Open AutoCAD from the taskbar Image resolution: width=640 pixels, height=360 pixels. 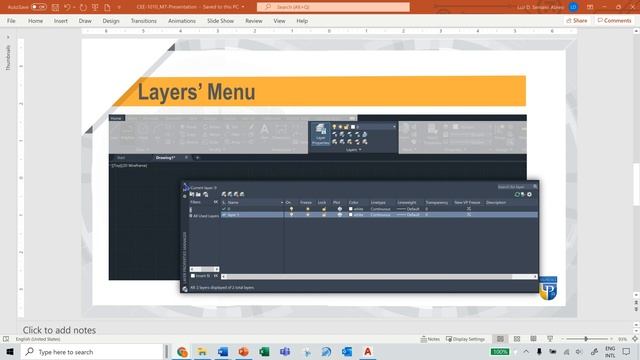tap(368, 351)
